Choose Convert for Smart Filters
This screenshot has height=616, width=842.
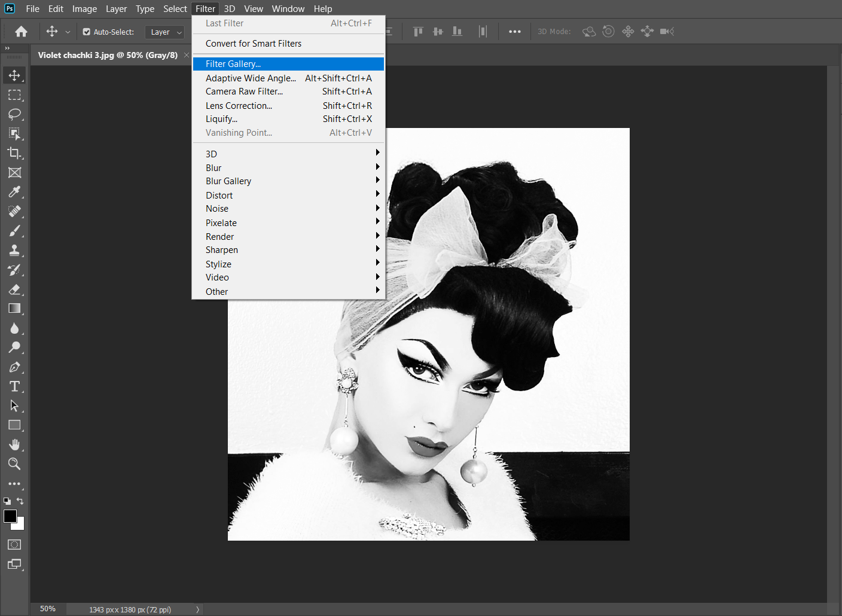coord(288,44)
